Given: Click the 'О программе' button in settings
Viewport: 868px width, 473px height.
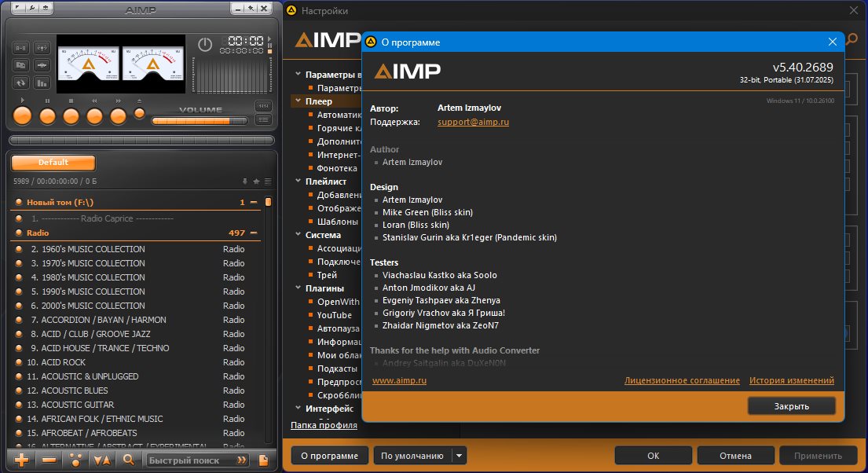Looking at the screenshot, I should [329, 456].
